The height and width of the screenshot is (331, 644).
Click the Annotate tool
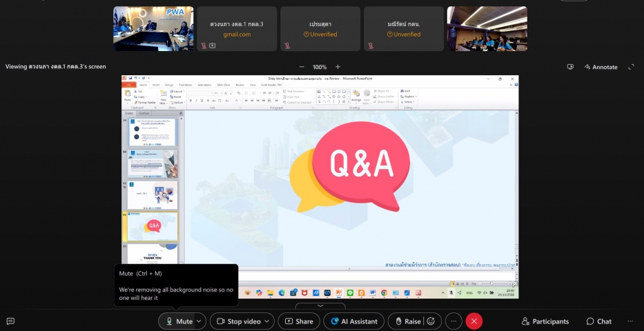pos(601,67)
